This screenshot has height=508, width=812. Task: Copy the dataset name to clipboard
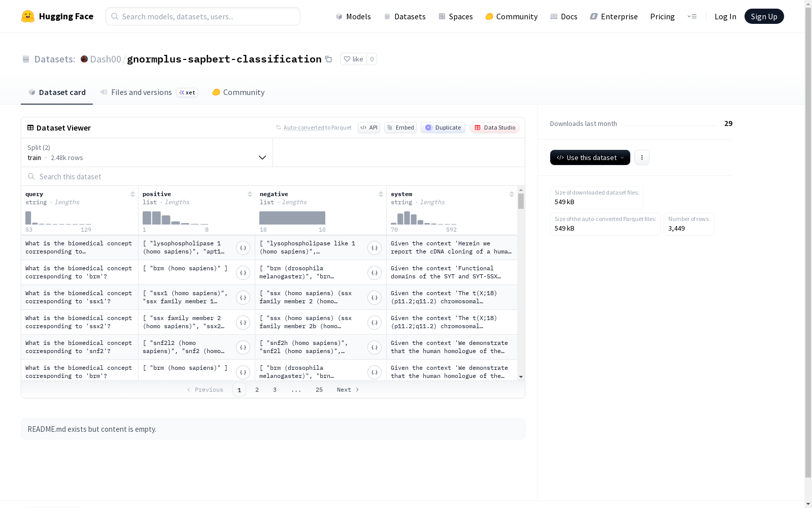click(328, 59)
